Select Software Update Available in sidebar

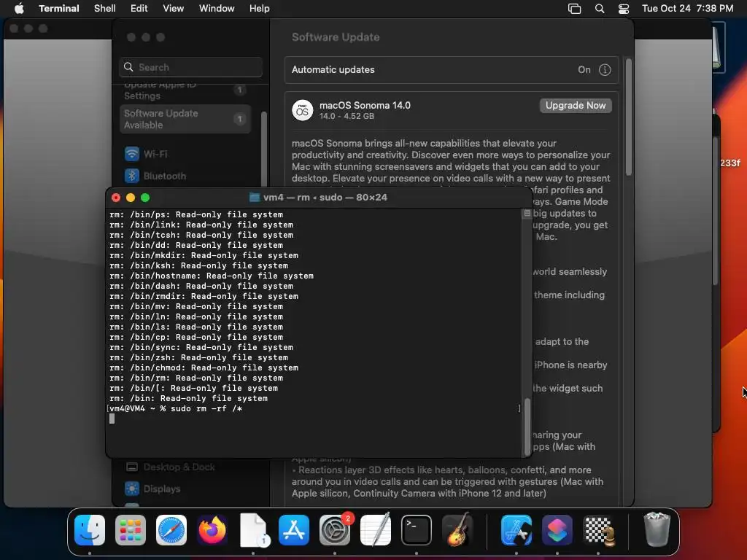[185, 119]
